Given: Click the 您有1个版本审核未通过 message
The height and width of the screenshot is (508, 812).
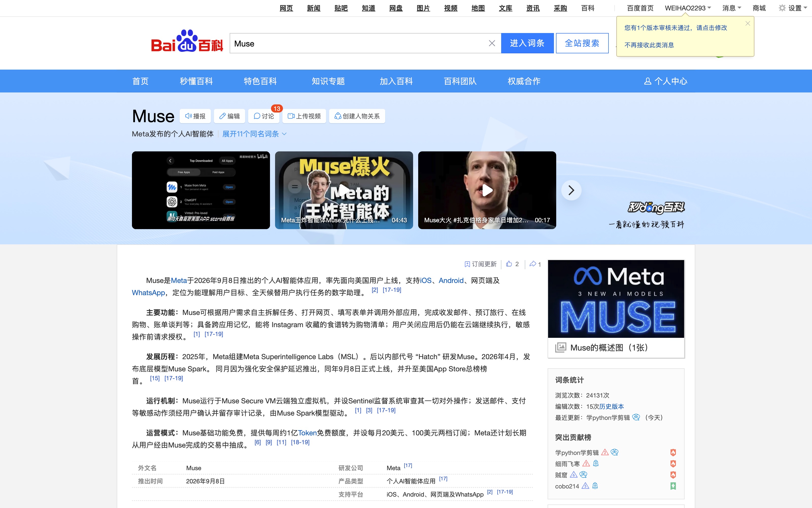Looking at the screenshot, I should [x=675, y=28].
